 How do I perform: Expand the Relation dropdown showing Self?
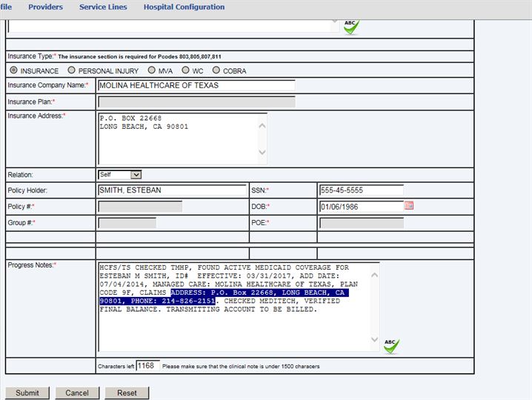click(119, 175)
